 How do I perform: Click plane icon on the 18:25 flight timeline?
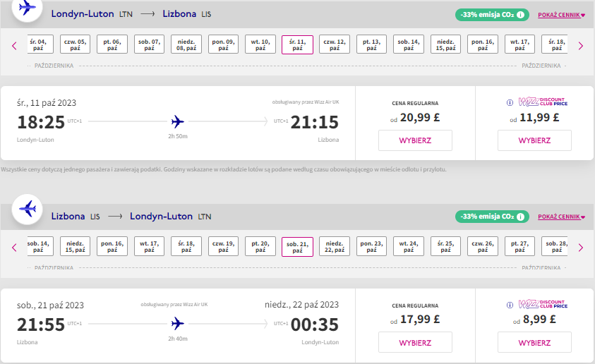(178, 122)
